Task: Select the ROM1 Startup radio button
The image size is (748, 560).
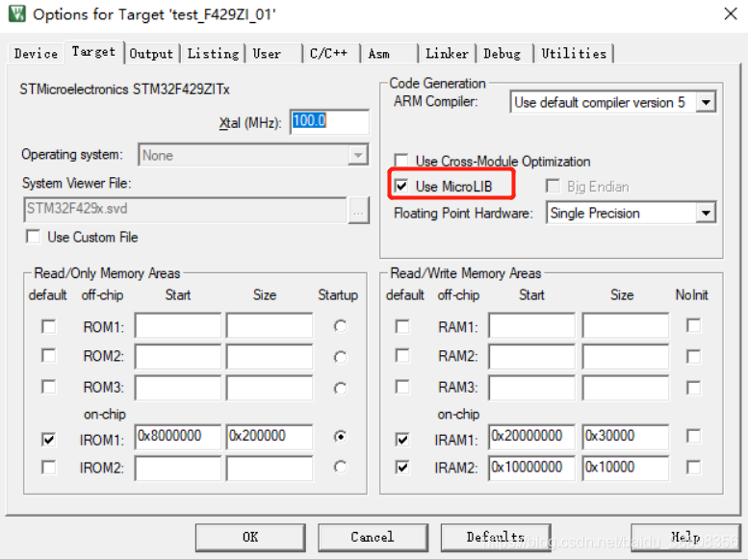Action: click(x=340, y=326)
